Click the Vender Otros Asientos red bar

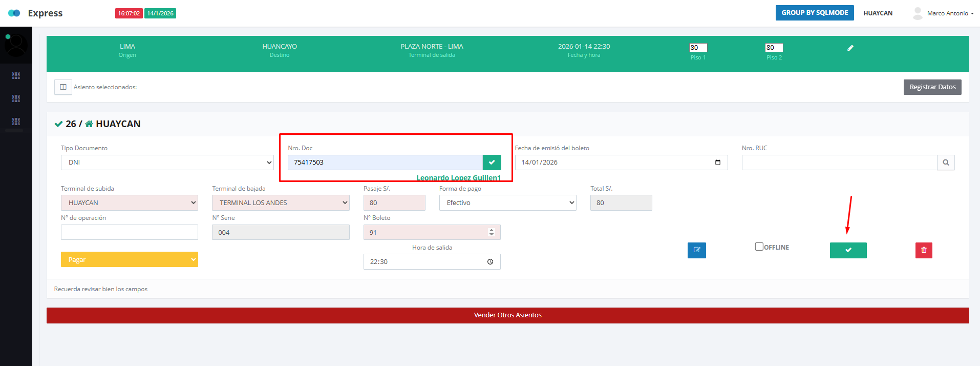pyautogui.click(x=507, y=315)
